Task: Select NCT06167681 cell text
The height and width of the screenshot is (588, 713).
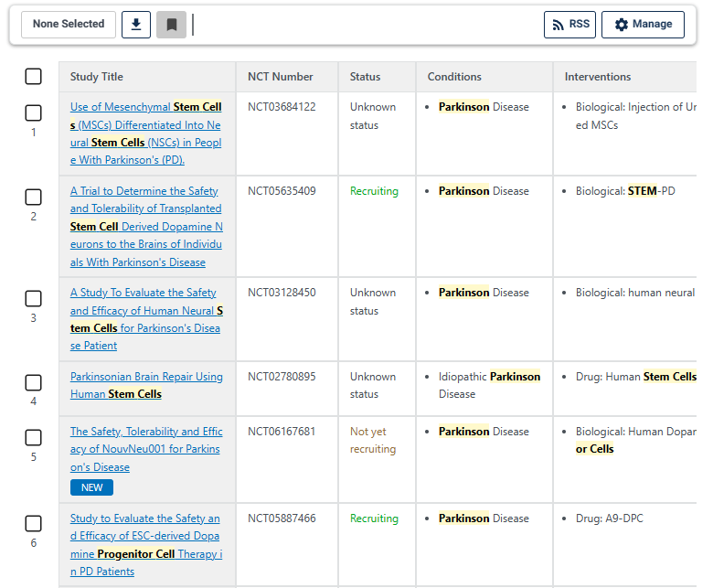Action: [282, 431]
